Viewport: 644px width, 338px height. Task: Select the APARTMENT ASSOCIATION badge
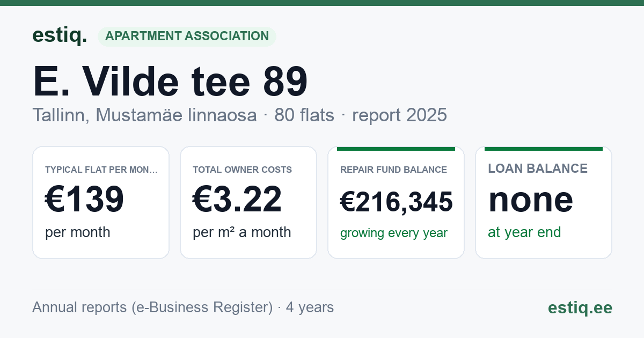click(x=187, y=36)
